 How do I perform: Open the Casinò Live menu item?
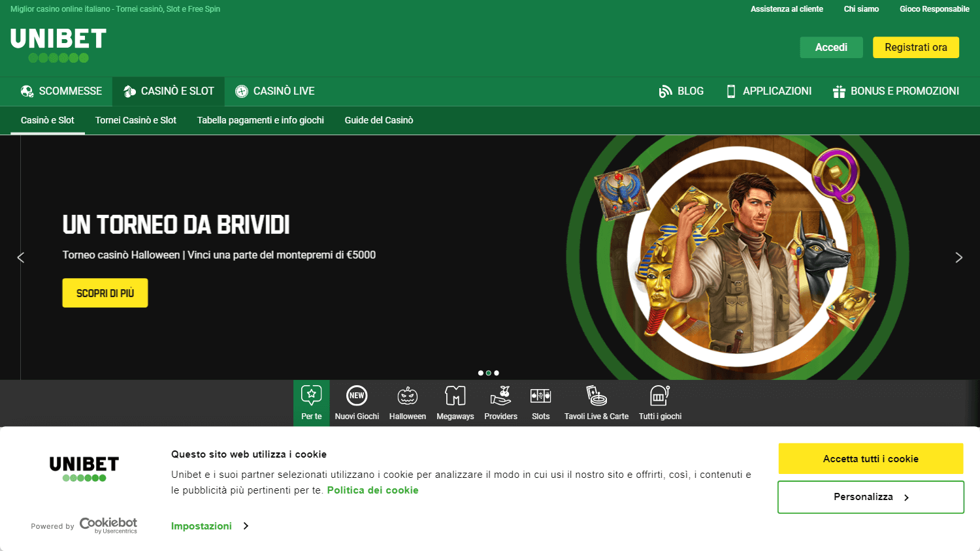(275, 91)
